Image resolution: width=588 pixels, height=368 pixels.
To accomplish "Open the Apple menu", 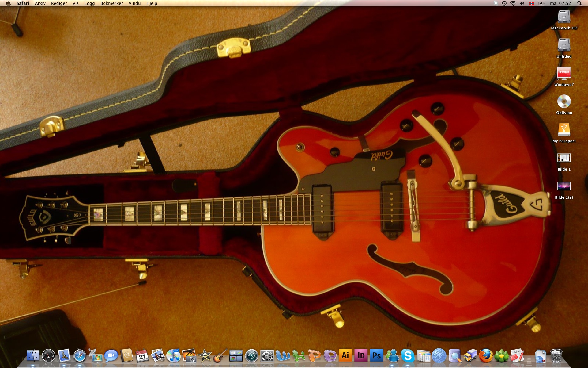I will (x=8, y=3).
